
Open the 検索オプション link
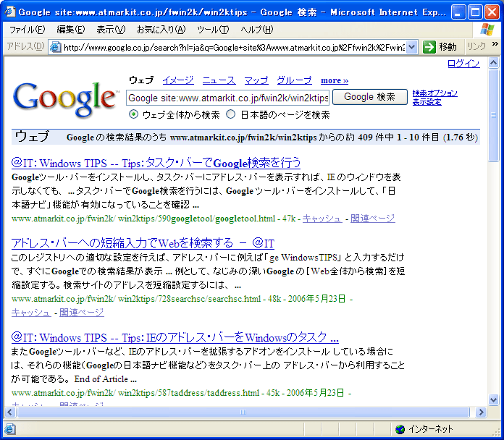[x=435, y=93]
